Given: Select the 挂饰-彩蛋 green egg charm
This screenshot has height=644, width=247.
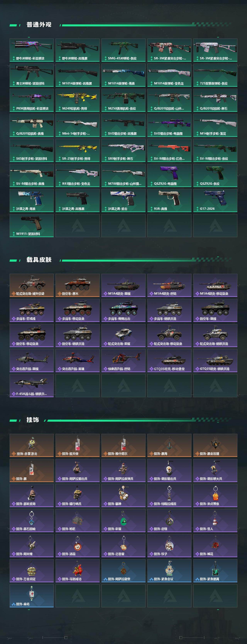Looking at the screenshot, I should coord(123,520).
